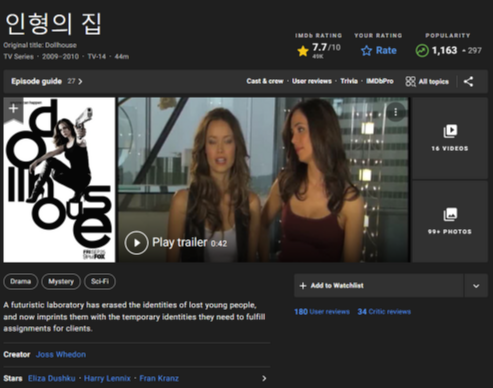The height and width of the screenshot is (388, 493).
Task: Open Joss Whedon's creator page
Action: click(x=61, y=354)
